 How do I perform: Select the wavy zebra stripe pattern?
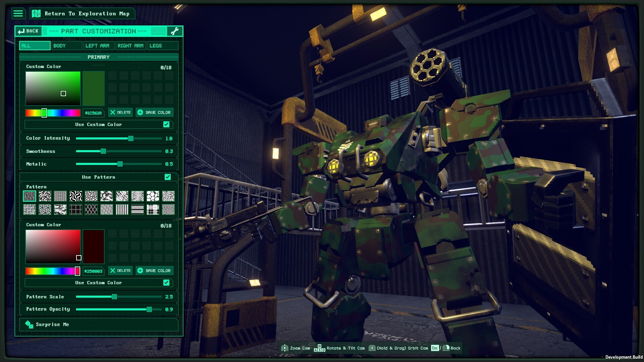point(76,196)
